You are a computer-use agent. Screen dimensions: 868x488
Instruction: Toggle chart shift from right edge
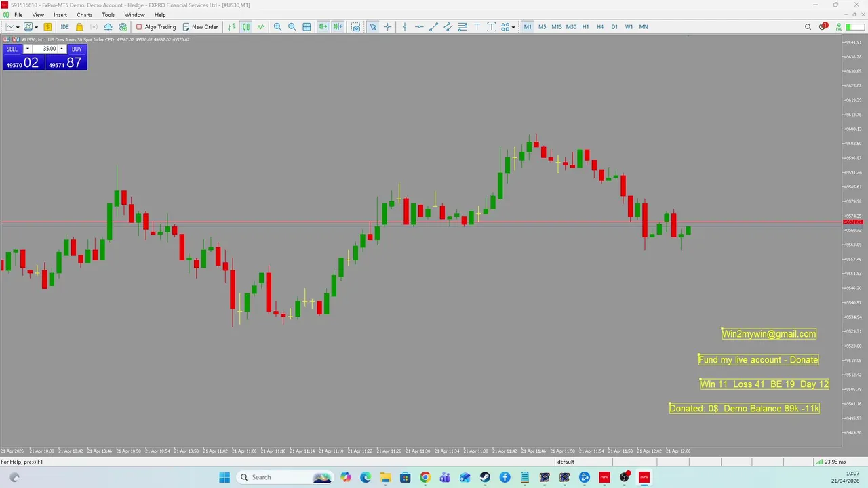(338, 27)
